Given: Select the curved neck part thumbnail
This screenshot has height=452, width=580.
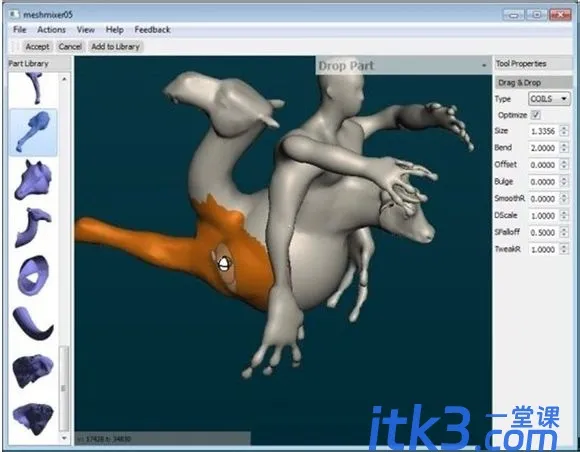Looking at the screenshot, I should pyautogui.click(x=33, y=227).
